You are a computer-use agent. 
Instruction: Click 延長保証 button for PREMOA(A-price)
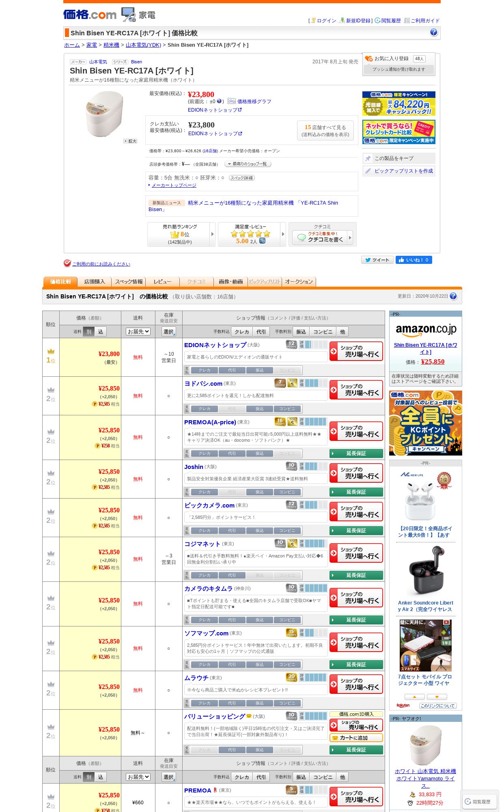[x=356, y=454]
